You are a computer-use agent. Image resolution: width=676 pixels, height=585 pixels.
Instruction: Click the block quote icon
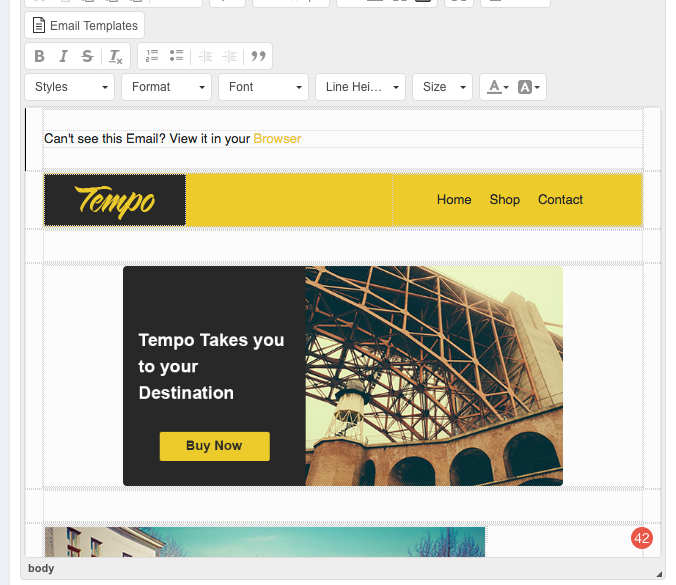tap(259, 56)
